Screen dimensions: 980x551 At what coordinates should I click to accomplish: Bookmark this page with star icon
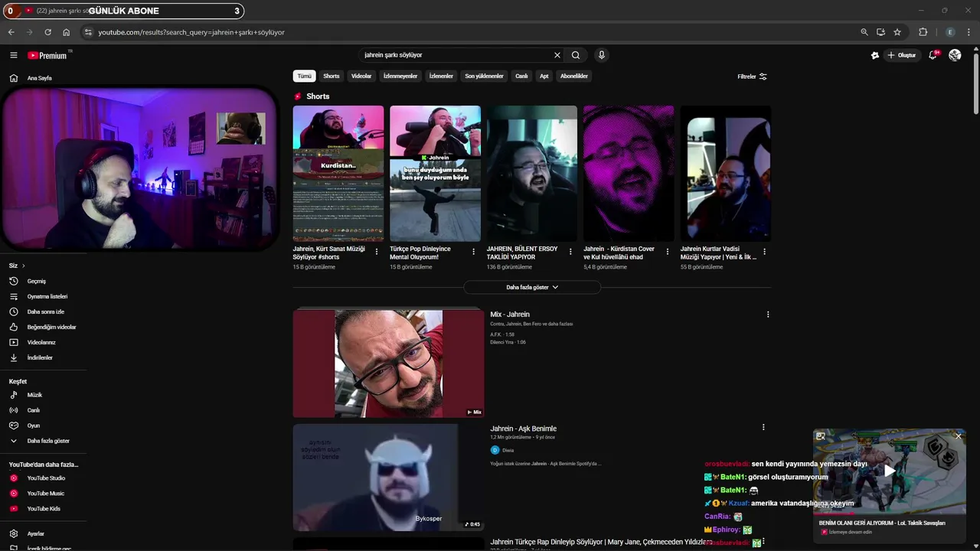897,32
